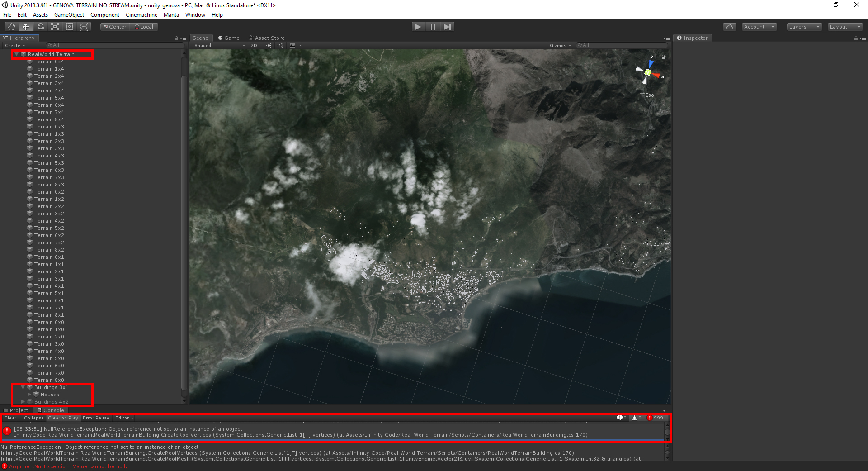Select the Move tool
The width and height of the screenshot is (868, 471).
26,27
